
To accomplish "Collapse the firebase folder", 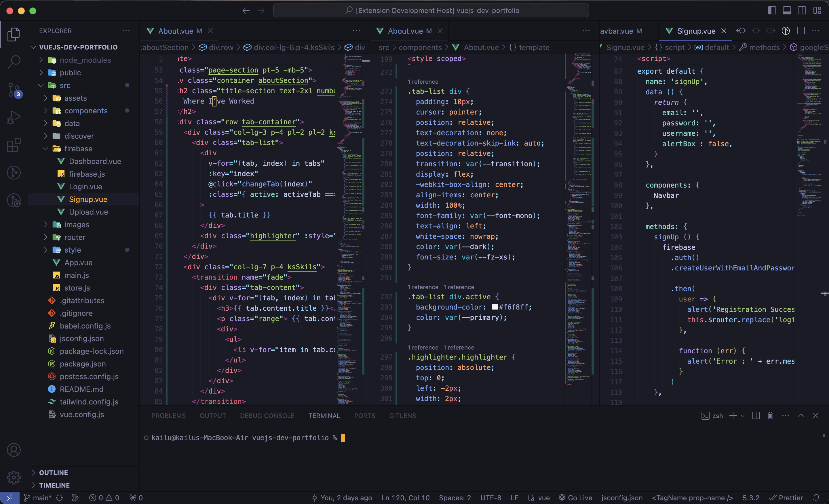I will pos(78,149).
